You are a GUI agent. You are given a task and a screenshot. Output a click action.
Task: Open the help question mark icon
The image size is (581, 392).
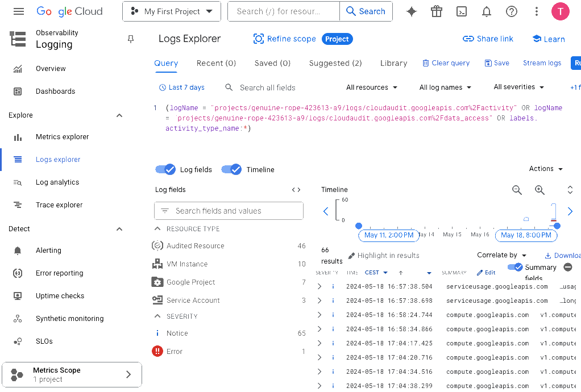(x=512, y=11)
